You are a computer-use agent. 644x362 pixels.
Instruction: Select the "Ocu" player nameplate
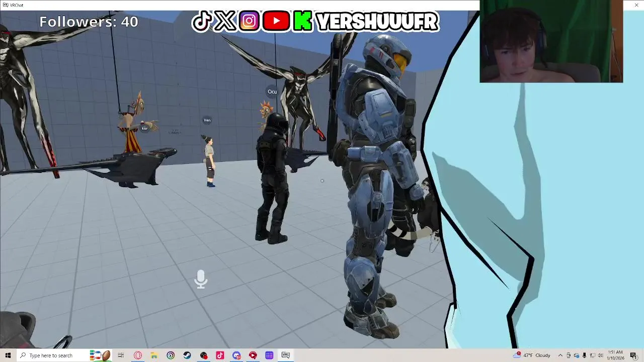pos(272,92)
